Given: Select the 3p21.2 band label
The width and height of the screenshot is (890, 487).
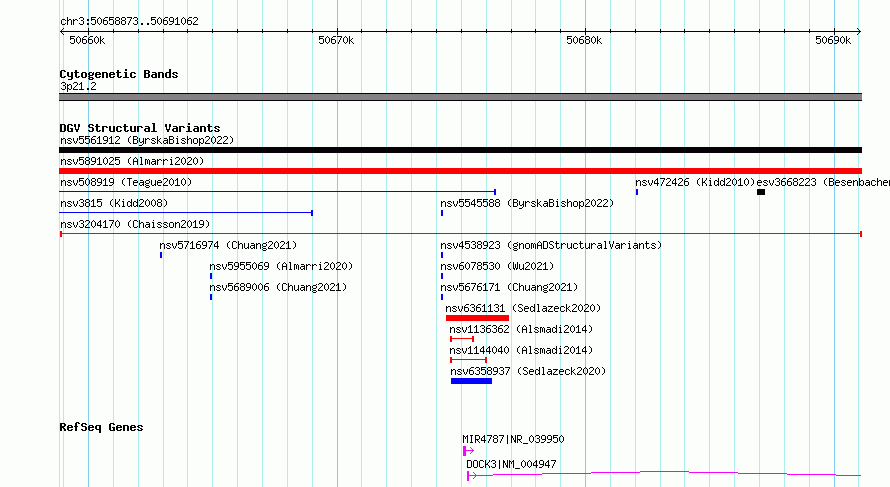Looking at the screenshot, I should pos(78,86).
